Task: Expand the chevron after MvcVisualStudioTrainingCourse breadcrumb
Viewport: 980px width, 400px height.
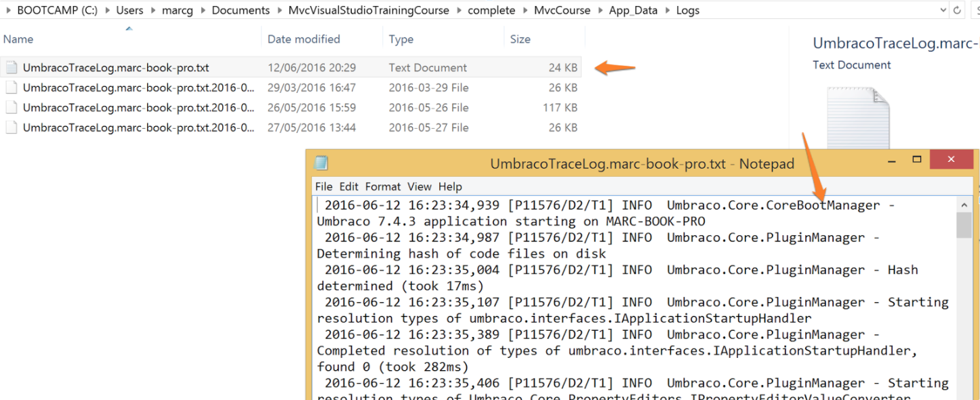Action: (458, 10)
